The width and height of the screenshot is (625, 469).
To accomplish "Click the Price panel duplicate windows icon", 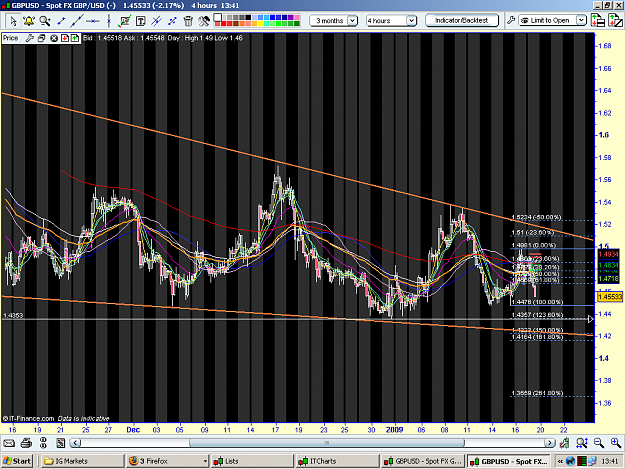I will (x=41, y=38).
